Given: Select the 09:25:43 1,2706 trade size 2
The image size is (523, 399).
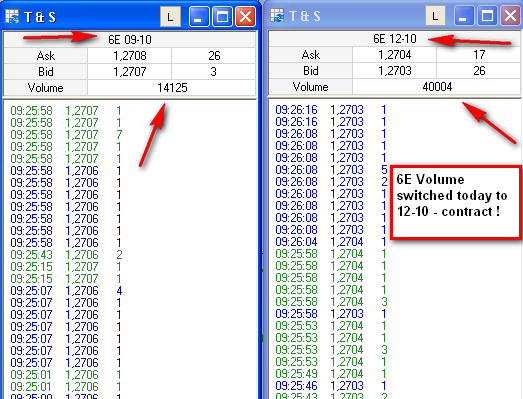Looking at the screenshot, I should coord(66,255).
